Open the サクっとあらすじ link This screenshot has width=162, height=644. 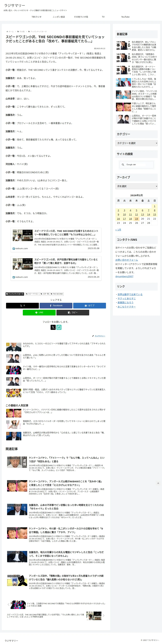pyautogui.click(x=127, y=298)
